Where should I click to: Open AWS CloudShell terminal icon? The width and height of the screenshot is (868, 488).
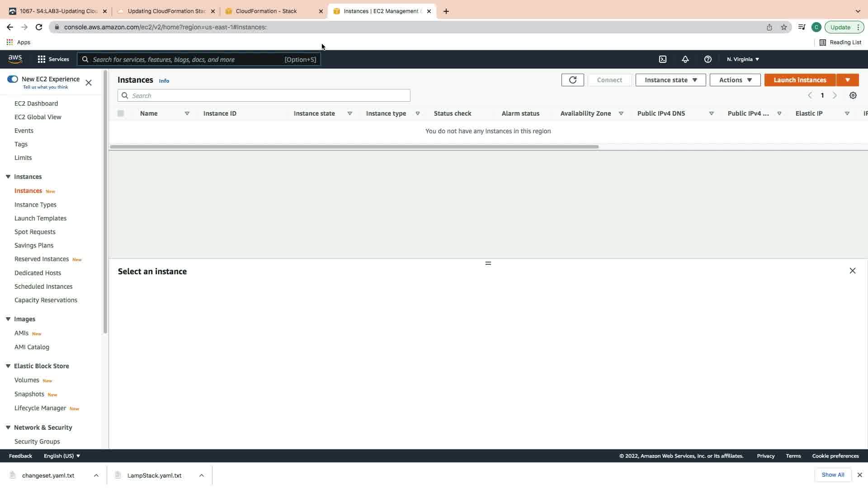[663, 59]
